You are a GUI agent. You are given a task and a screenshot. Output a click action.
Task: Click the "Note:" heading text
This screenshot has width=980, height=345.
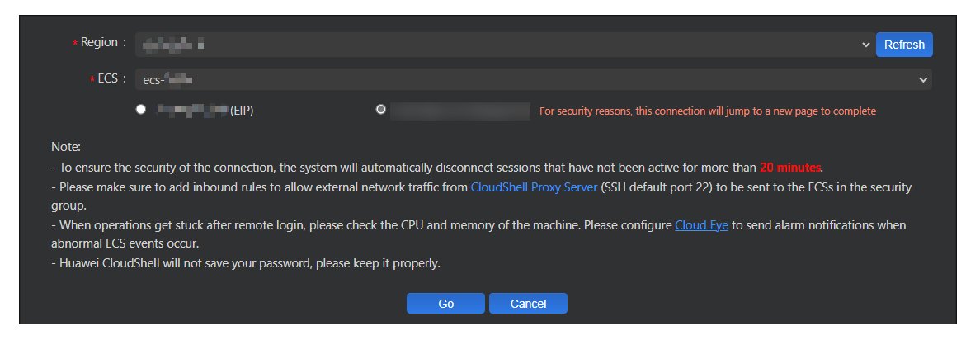click(65, 147)
